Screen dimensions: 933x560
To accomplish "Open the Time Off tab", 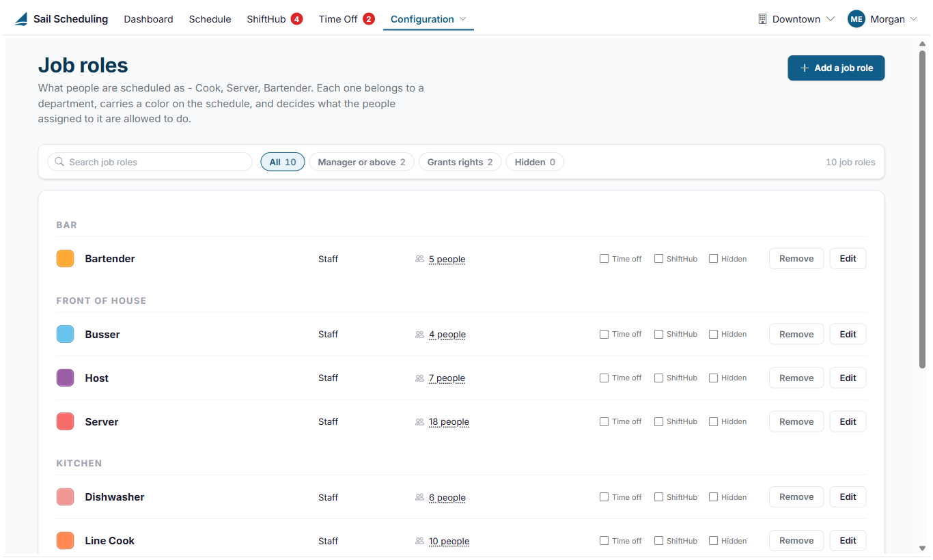I will (x=338, y=19).
